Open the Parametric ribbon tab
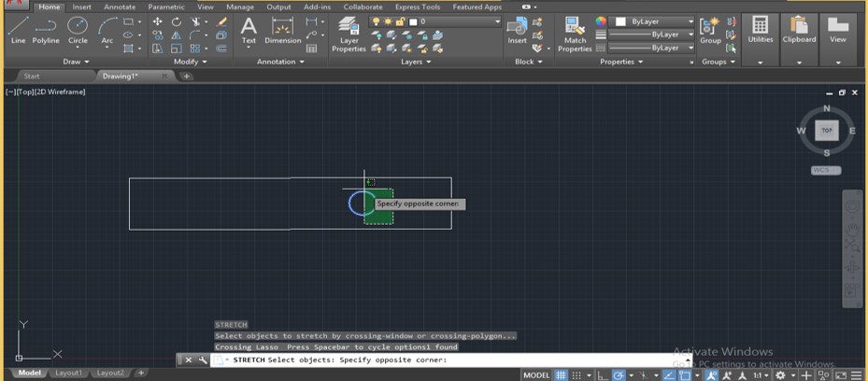The height and width of the screenshot is (381, 868). point(166,7)
